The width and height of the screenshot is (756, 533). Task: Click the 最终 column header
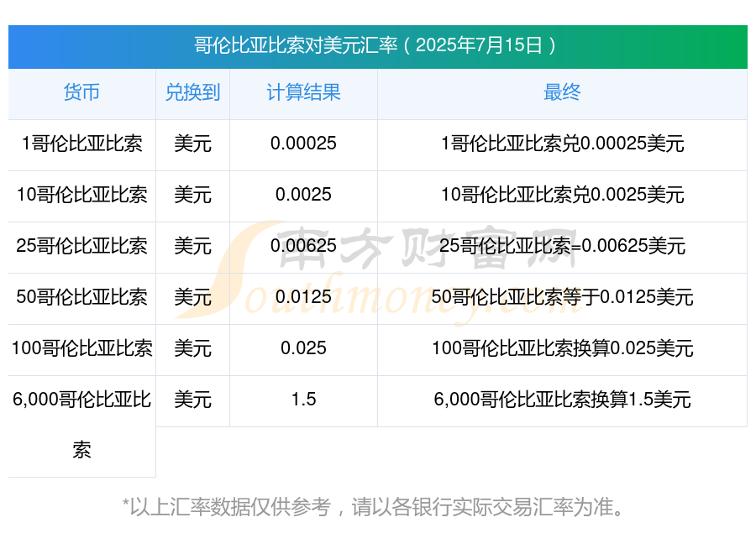pyautogui.click(x=562, y=92)
